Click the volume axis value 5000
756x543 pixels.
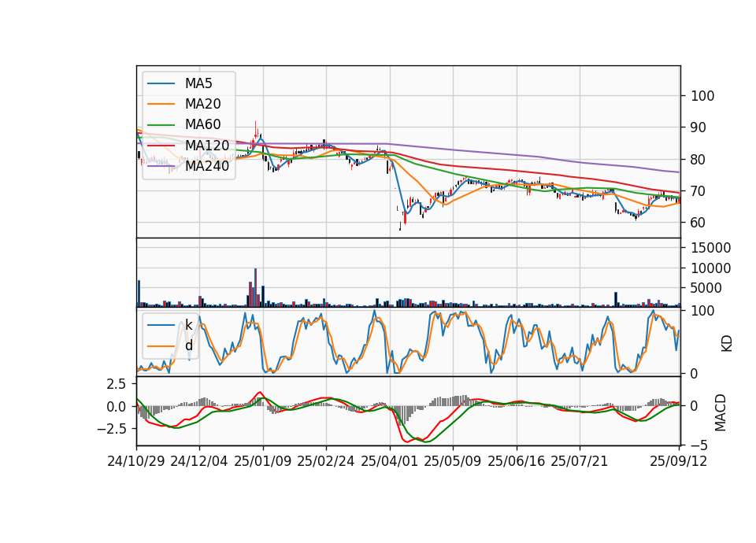click(706, 288)
